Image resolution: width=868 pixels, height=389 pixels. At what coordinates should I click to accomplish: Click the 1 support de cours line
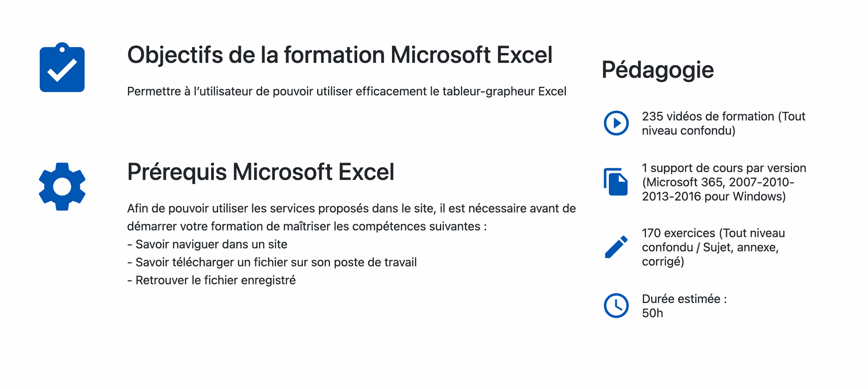coord(724,168)
